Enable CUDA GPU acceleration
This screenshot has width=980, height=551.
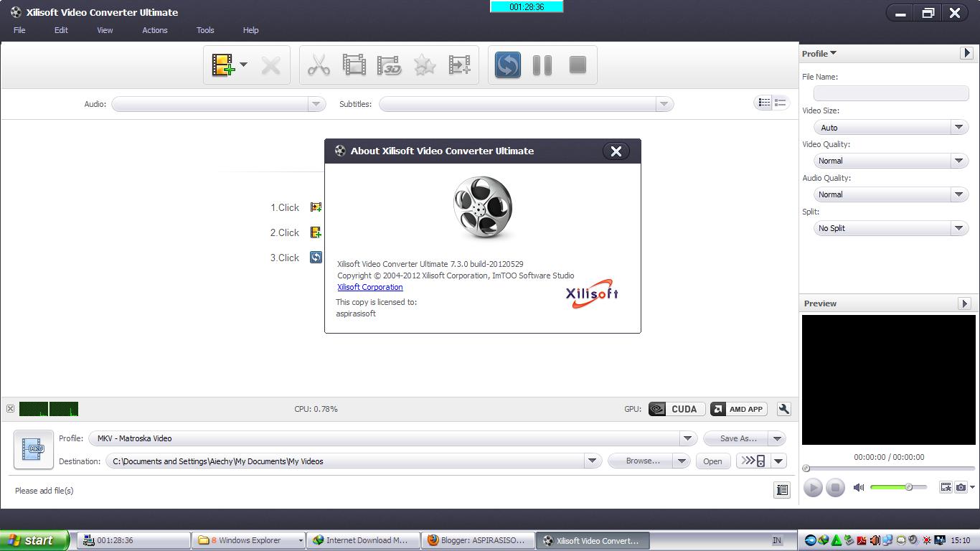(x=675, y=409)
